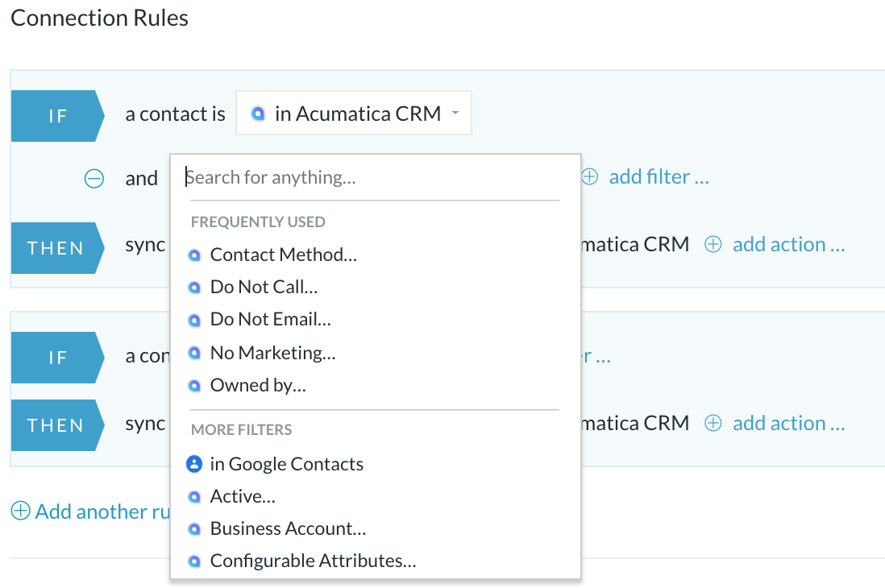Click the Acumatica icon next to Business Account
Image resolution: width=885 pixels, height=588 pixels.
click(x=194, y=528)
